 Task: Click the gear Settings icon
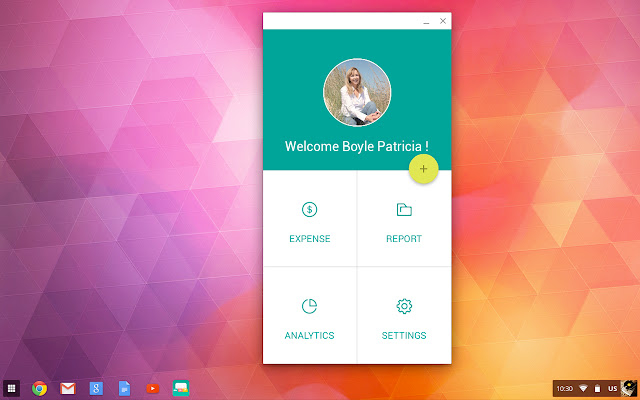click(x=404, y=306)
